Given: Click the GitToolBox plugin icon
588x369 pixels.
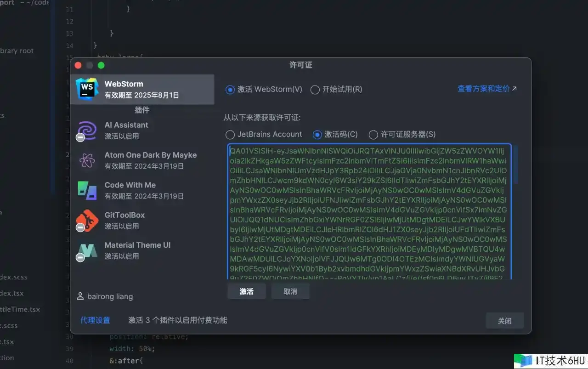Looking at the screenshot, I should [x=87, y=221].
